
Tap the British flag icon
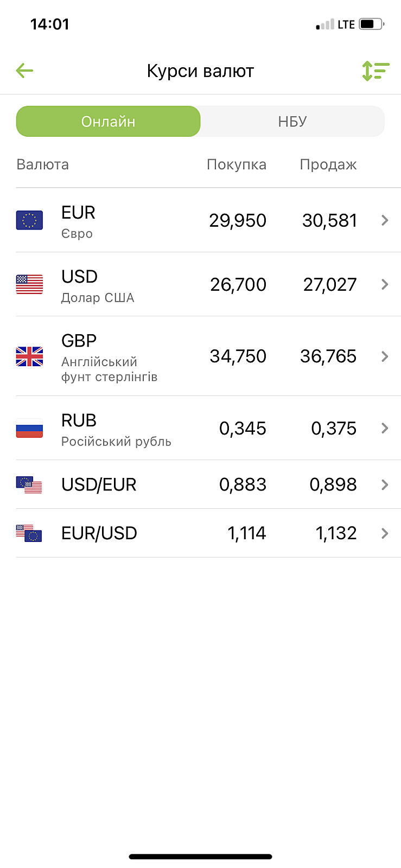[x=29, y=356]
